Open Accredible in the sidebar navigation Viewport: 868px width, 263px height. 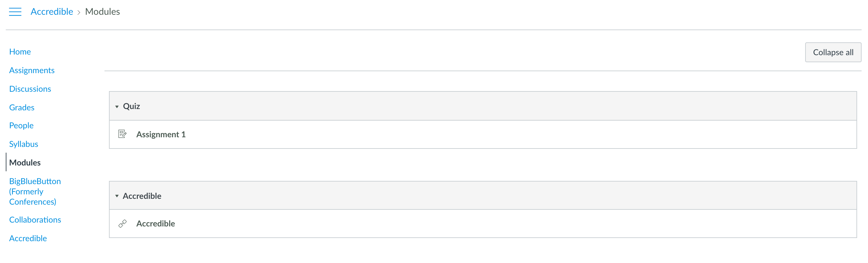coord(28,238)
